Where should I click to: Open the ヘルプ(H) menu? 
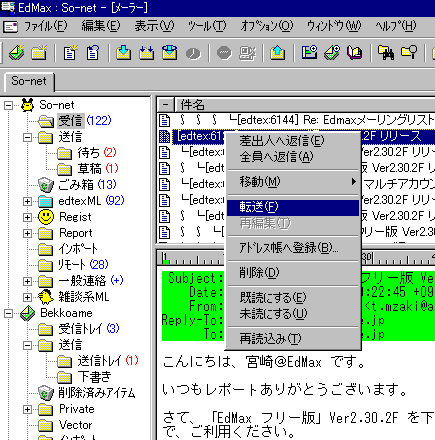coord(396,26)
